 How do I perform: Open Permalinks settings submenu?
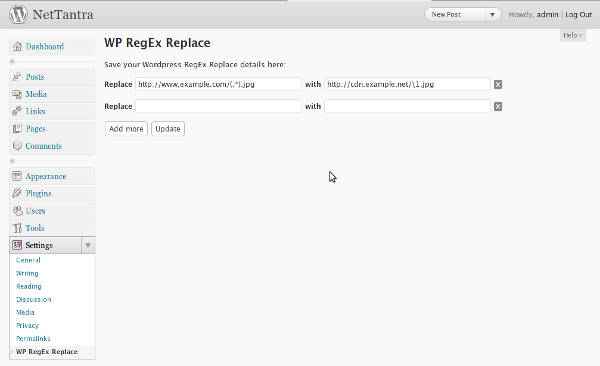click(x=33, y=338)
